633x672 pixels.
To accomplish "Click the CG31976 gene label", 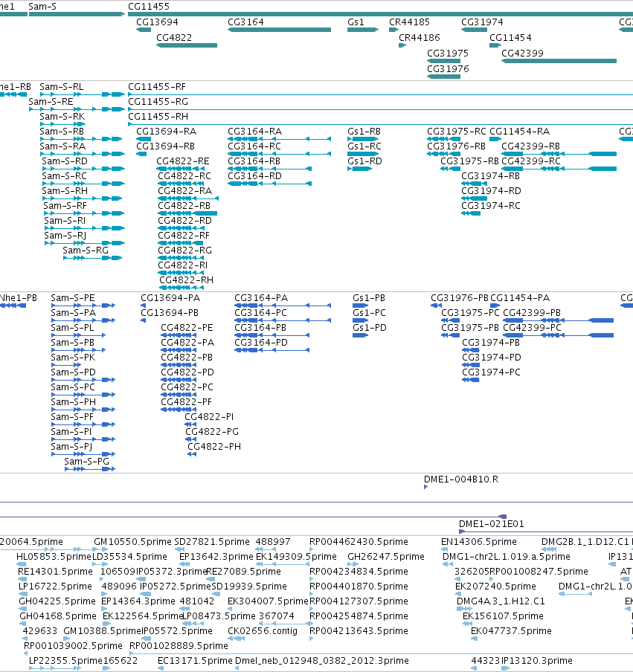I will click(448, 68).
